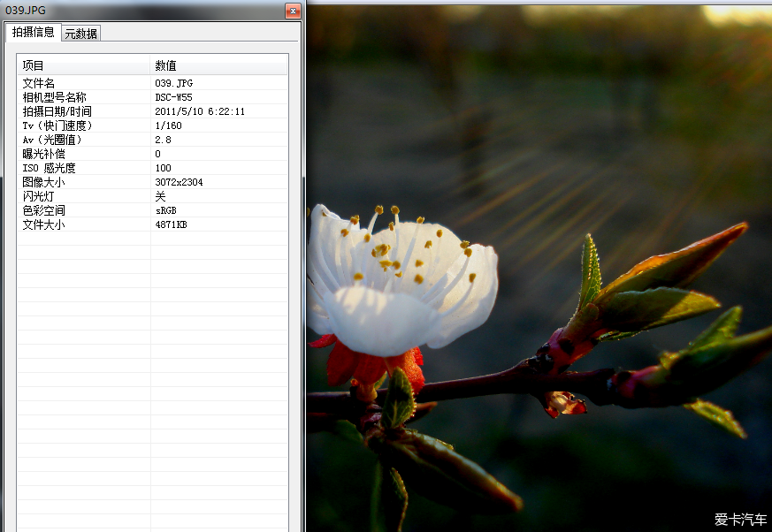Image resolution: width=772 pixels, height=532 pixels.
Task: Click the 4871KB file size value
Action: coord(171,224)
